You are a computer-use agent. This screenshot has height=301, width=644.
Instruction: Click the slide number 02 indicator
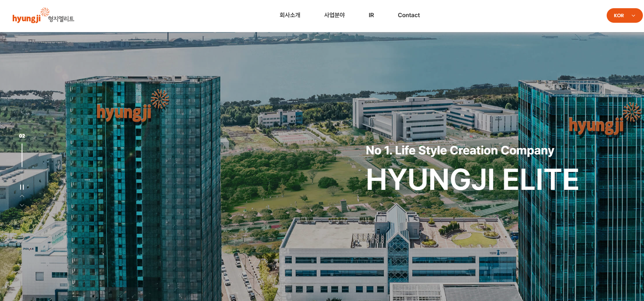(22, 136)
